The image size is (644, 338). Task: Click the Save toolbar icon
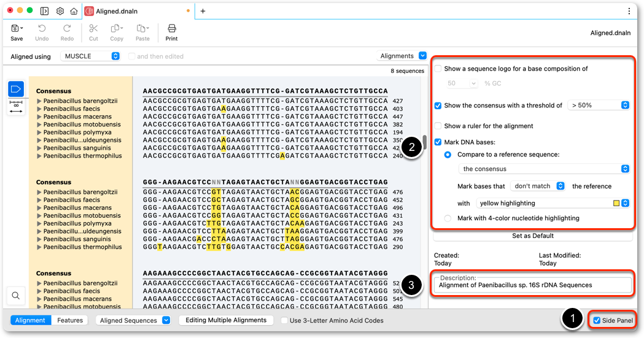click(x=17, y=28)
